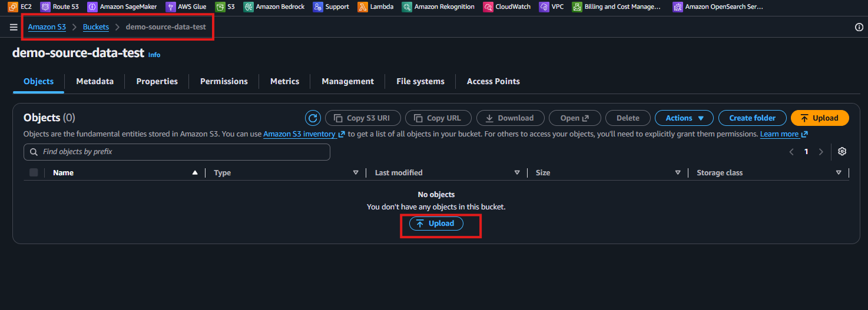Open the Learn more link
This screenshot has height=310, width=868.
click(x=784, y=134)
